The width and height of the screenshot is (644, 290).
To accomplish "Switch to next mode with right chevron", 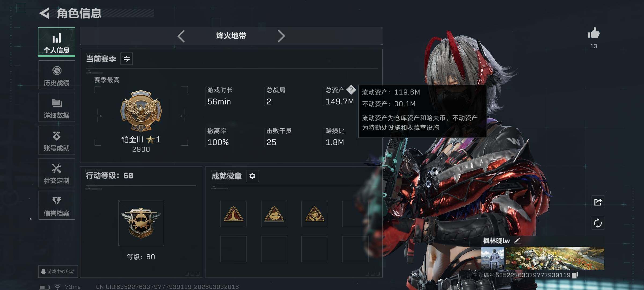I will coord(281,36).
